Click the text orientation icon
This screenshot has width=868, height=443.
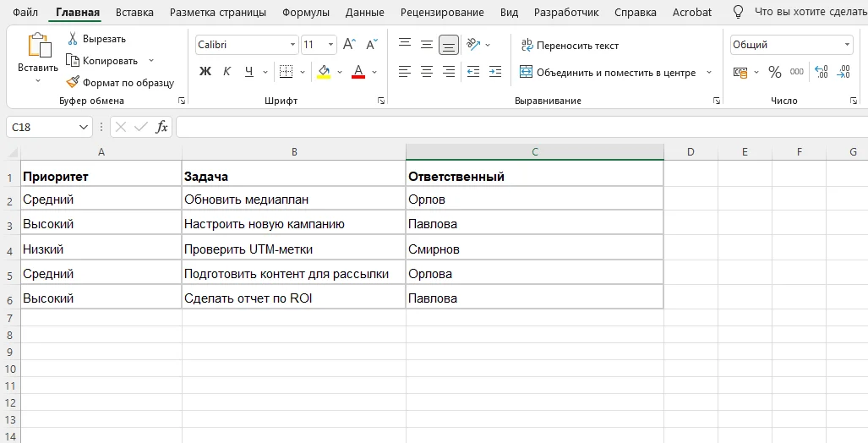pos(472,45)
